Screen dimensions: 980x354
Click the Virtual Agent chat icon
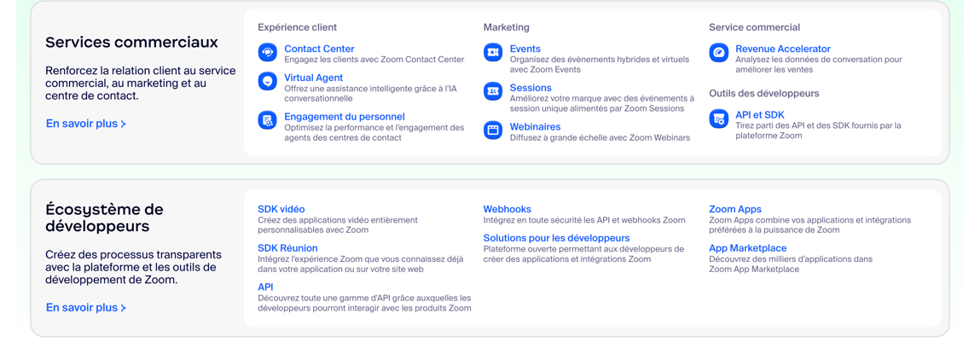[268, 81]
